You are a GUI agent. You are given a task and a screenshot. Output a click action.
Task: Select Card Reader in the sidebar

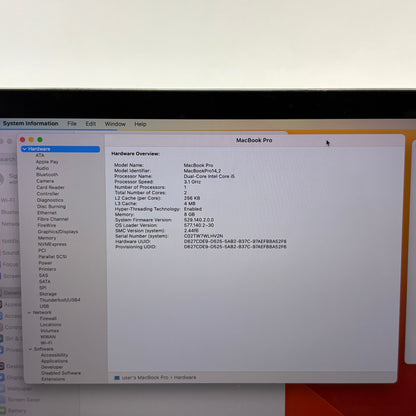pos(50,187)
